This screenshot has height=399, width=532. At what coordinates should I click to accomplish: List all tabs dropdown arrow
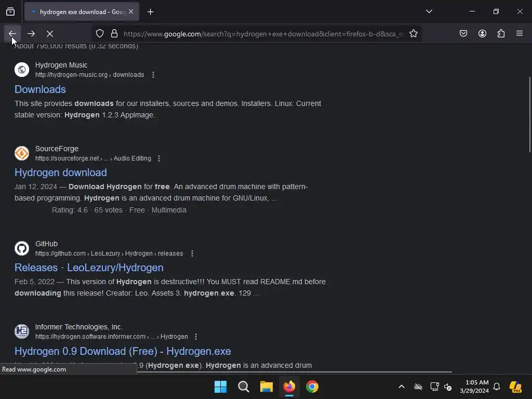point(429,11)
